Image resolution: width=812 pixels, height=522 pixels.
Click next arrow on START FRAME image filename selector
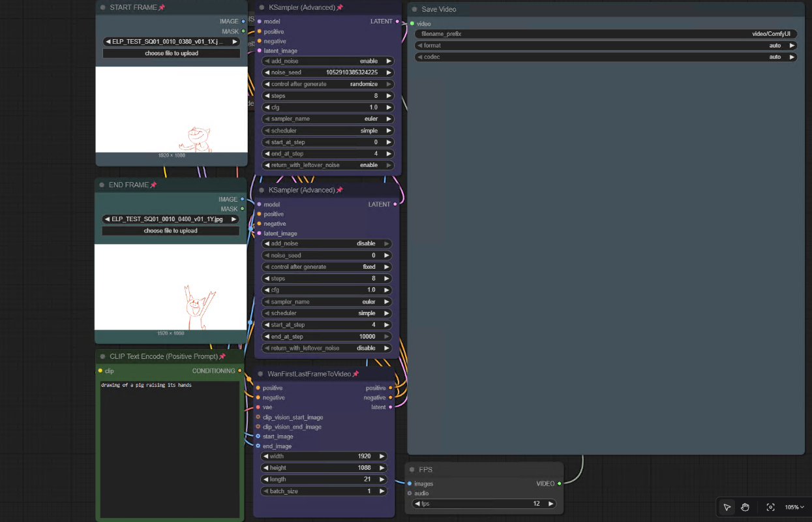[x=235, y=42]
